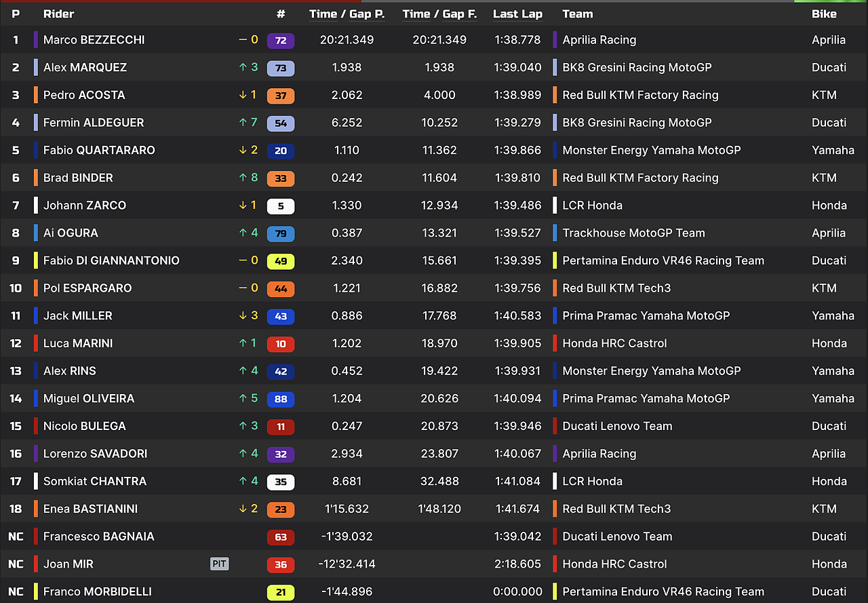Click the "Time / Gap F." column header
This screenshot has width=868, height=603.
click(x=439, y=14)
